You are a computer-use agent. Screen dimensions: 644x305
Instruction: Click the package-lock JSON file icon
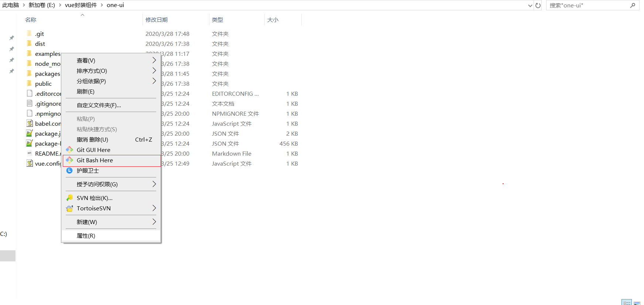pyautogui.click(x=30, y=143)
